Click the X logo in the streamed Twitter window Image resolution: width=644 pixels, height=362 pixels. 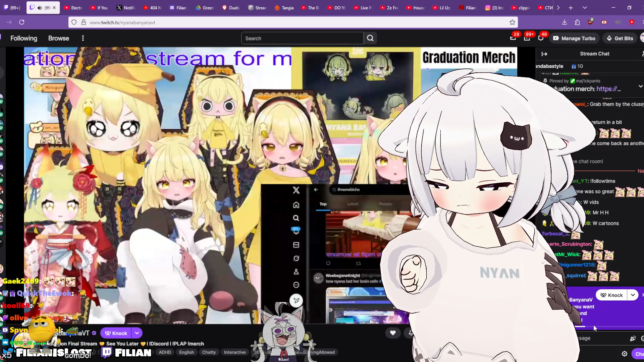pyautogui.click(x=296, y=190)
